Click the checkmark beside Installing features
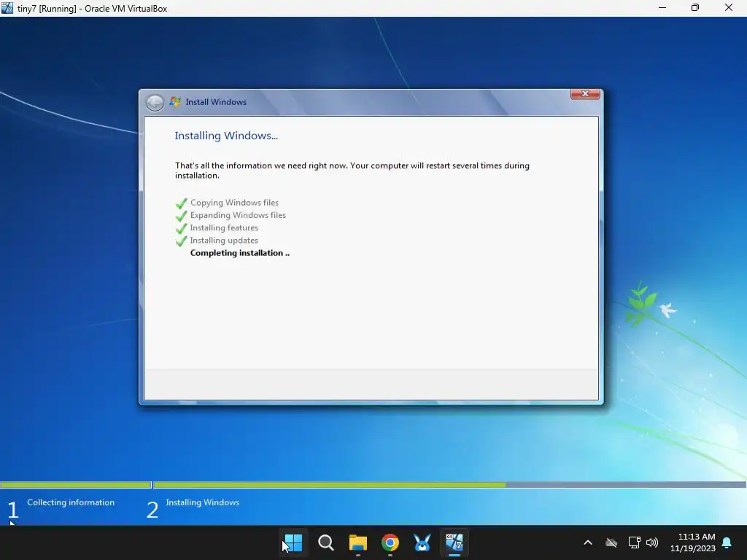Image resolution: width=747 pixels, height=560 pixels. click(181, 228)
